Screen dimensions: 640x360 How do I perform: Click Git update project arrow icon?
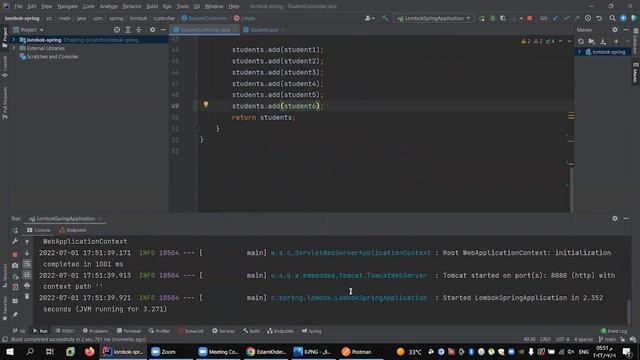click(556, 18)
